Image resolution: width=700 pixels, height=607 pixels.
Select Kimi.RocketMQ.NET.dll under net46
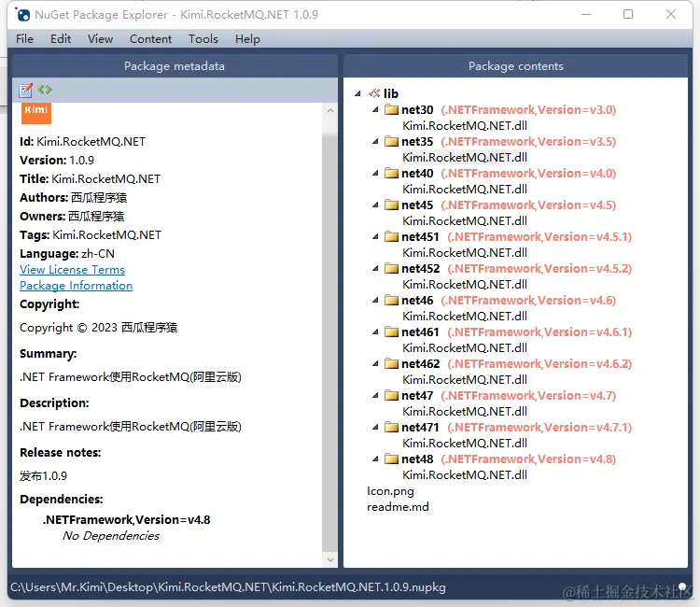(465, 316)
